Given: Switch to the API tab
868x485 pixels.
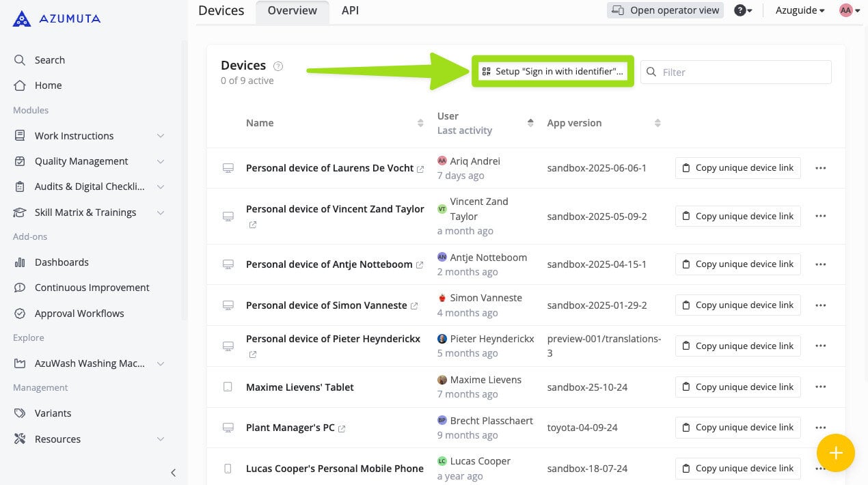Looking at the screenshot, I should coord(350,10).
